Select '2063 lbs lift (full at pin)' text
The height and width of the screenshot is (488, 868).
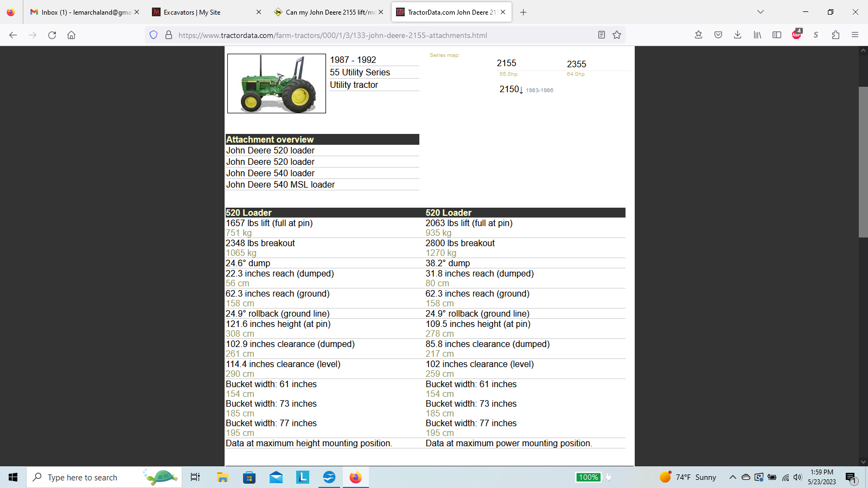click(x=469, y=223)
